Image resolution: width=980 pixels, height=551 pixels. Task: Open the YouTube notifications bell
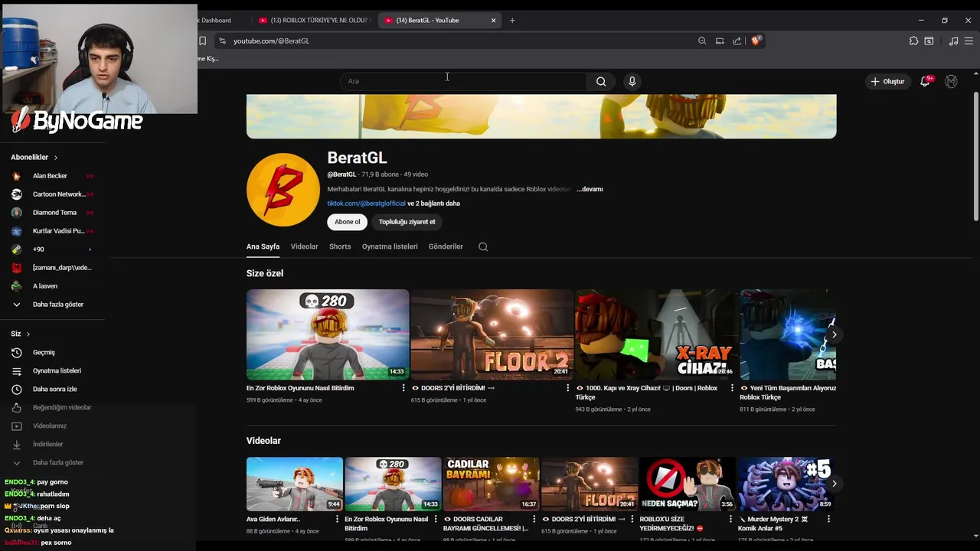[x=925, y=81]
